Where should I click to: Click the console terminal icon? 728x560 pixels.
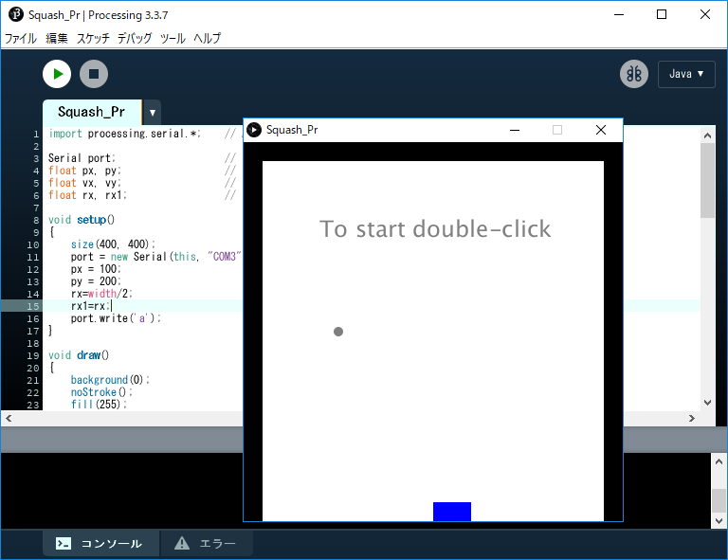pyautogui.click(x=64, y=543)
